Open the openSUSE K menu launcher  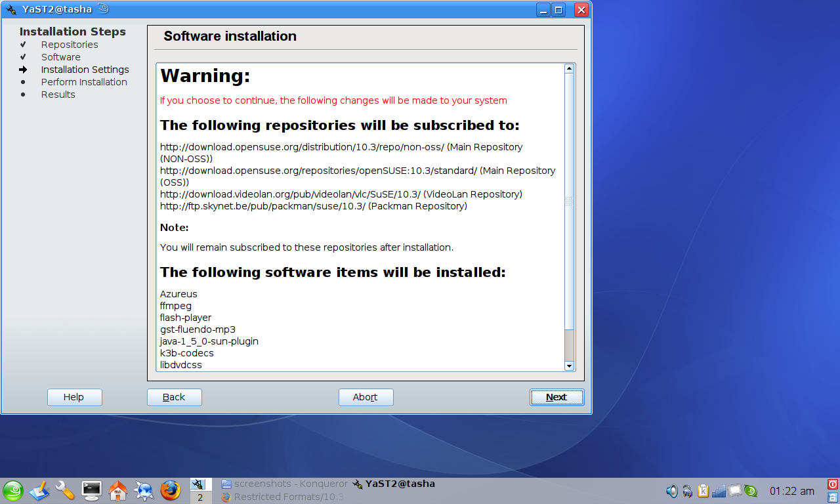(x=13, y=490)
